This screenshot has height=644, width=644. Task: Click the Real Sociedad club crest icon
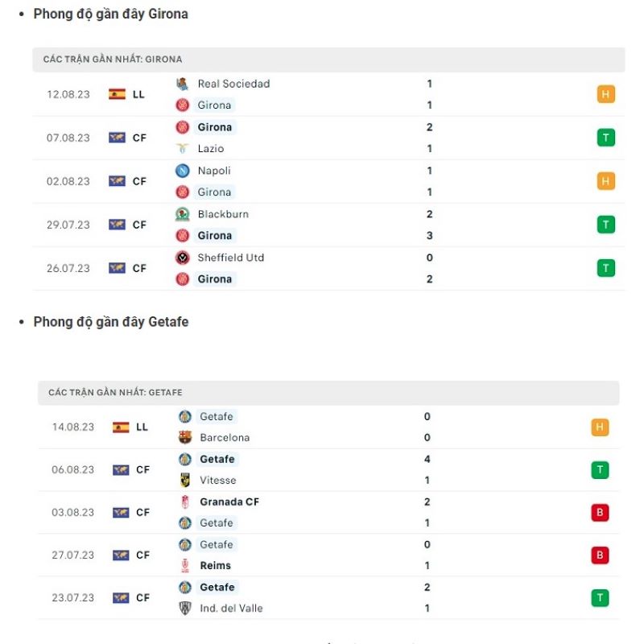click(183, 84)
